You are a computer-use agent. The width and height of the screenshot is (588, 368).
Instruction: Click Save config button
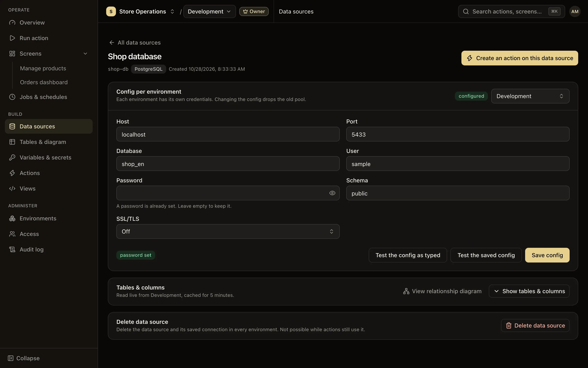547,255
